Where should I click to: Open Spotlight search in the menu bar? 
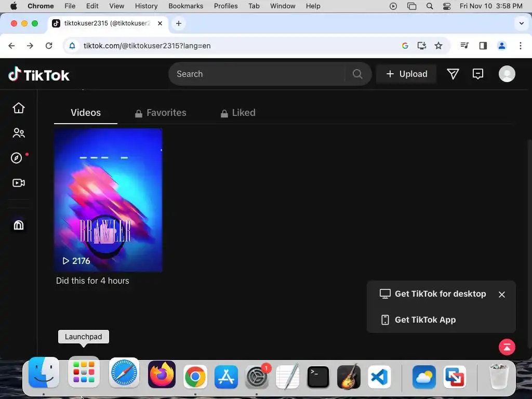tap(430, 6)
